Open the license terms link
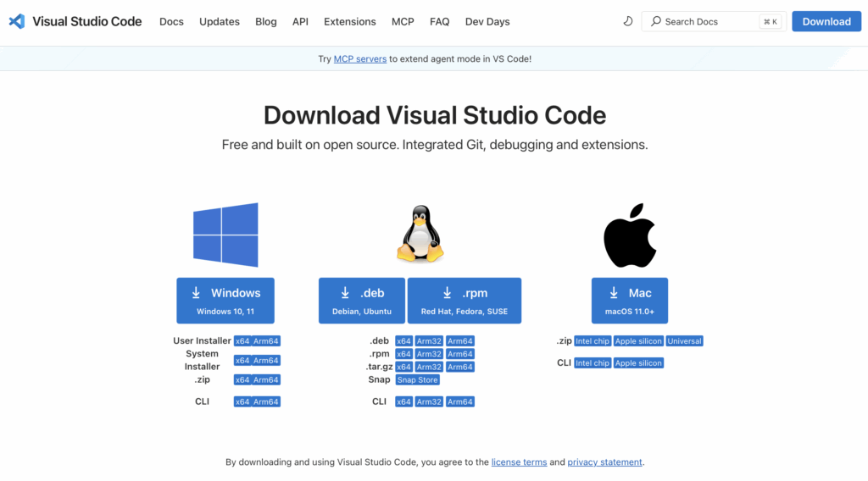 tap(520, 462)
